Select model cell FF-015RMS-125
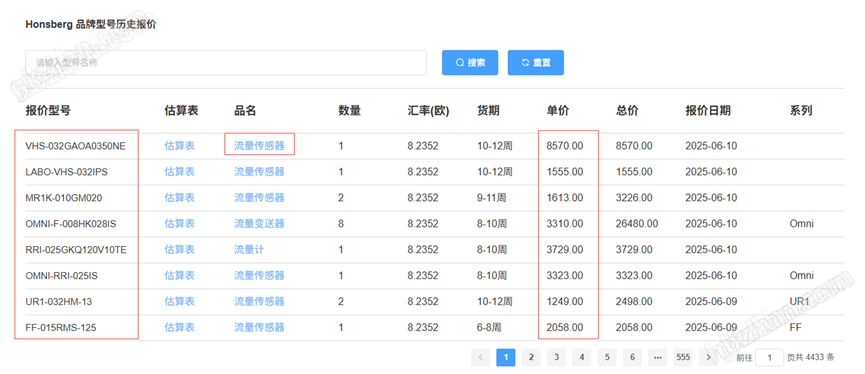 coord(61,328)
